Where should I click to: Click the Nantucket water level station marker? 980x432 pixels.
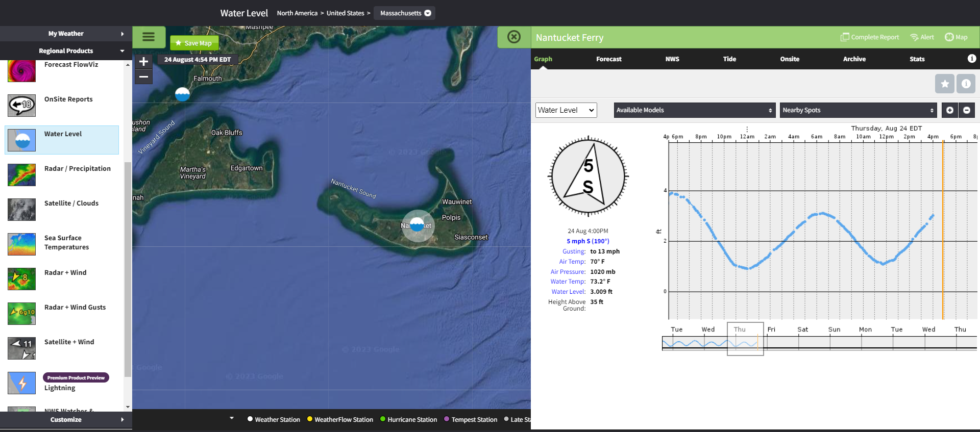pos(418,224)
